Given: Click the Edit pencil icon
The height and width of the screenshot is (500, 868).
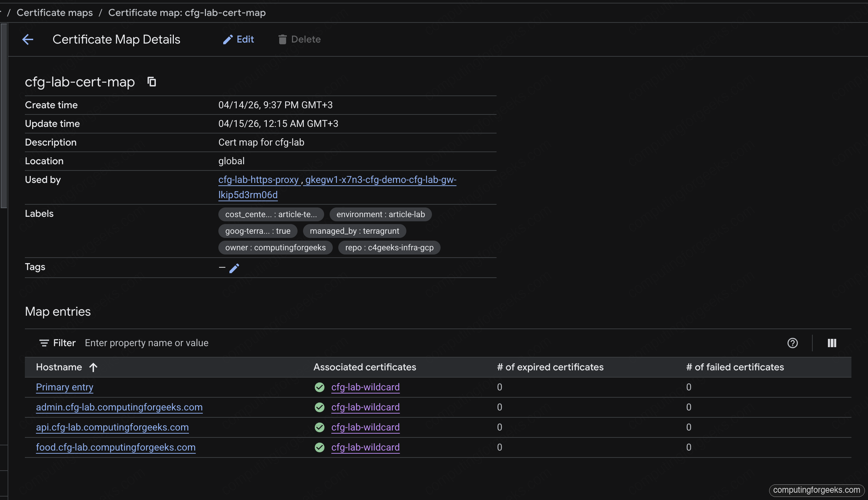Looking at the screenshot, I should [227, 39].
